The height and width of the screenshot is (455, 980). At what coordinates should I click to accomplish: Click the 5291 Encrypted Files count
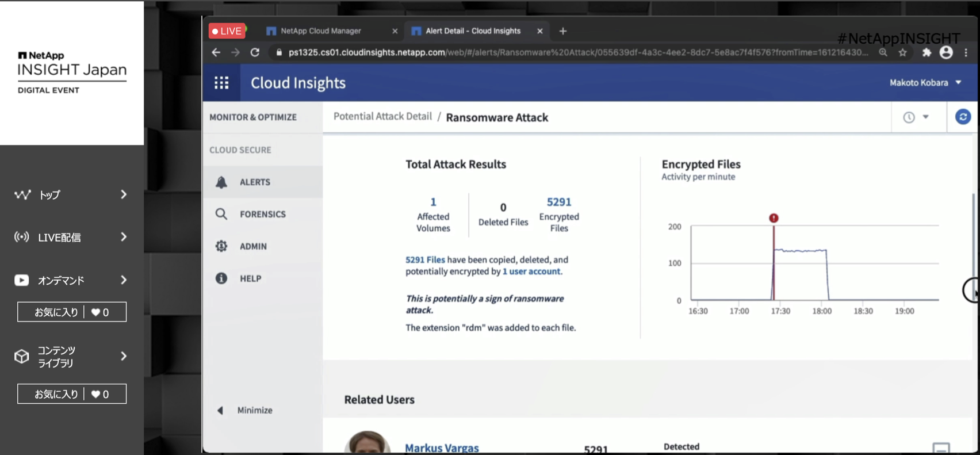point(559,202)
